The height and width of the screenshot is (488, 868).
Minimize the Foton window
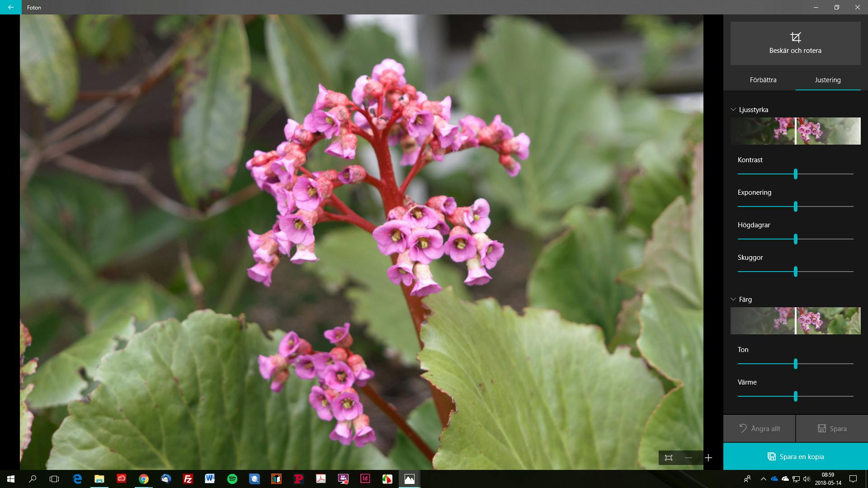coord(816,7)
